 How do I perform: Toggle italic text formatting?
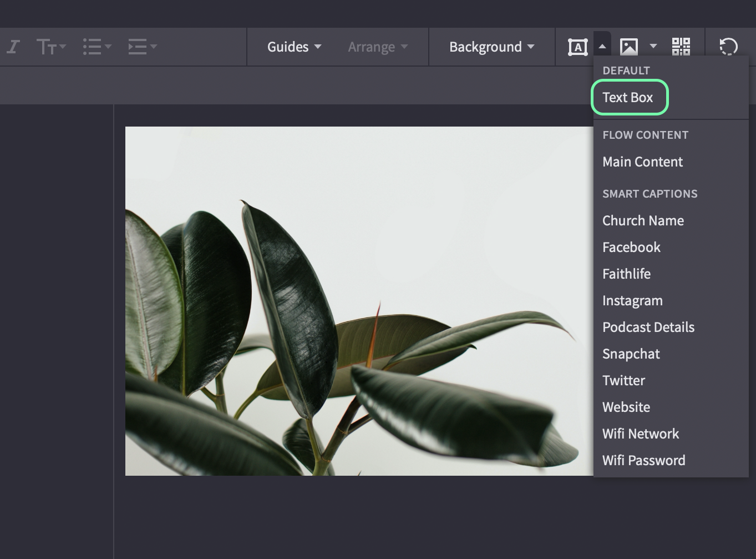tap(13, 47)
